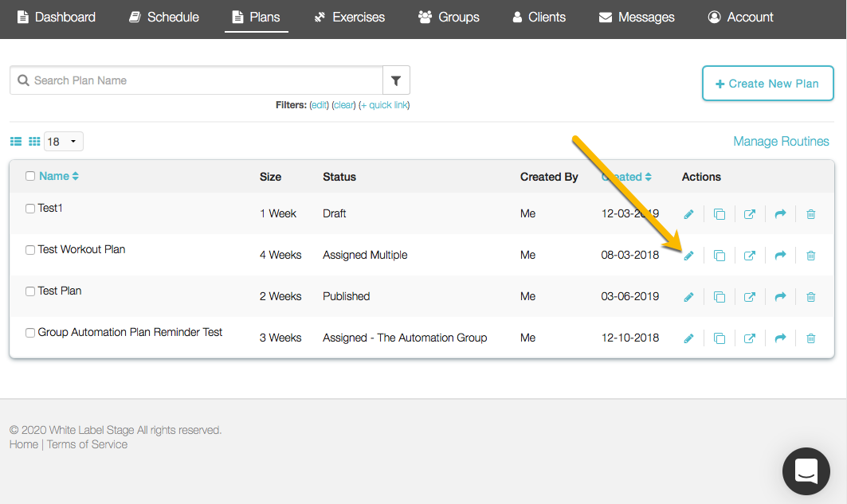This screenshot has width=847, height=504.
Task: Click the edit pencil icon for Test Workout Plan
Action: pyautogui.click(x=688, y=256)
